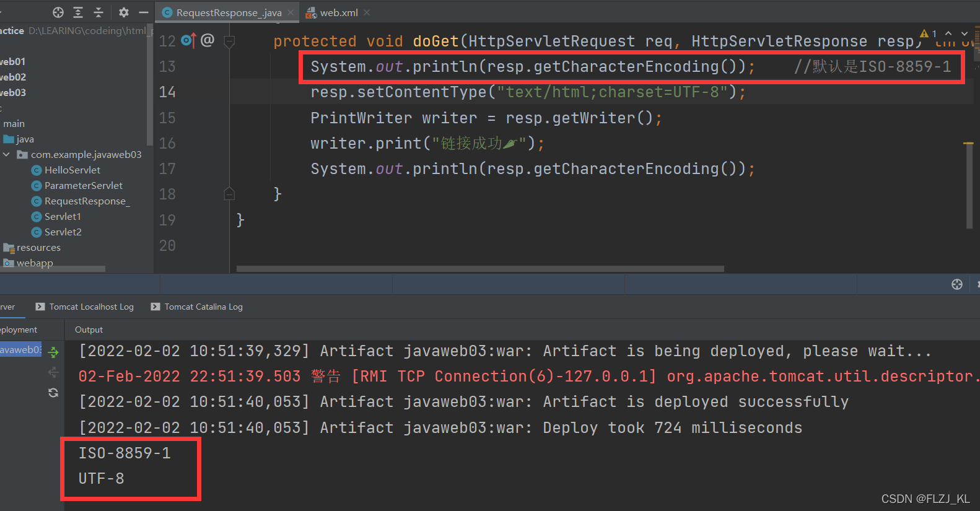Open Tomcat Localhost Log tab
This screenshot has width=980, height=511.
click(85, 307)
